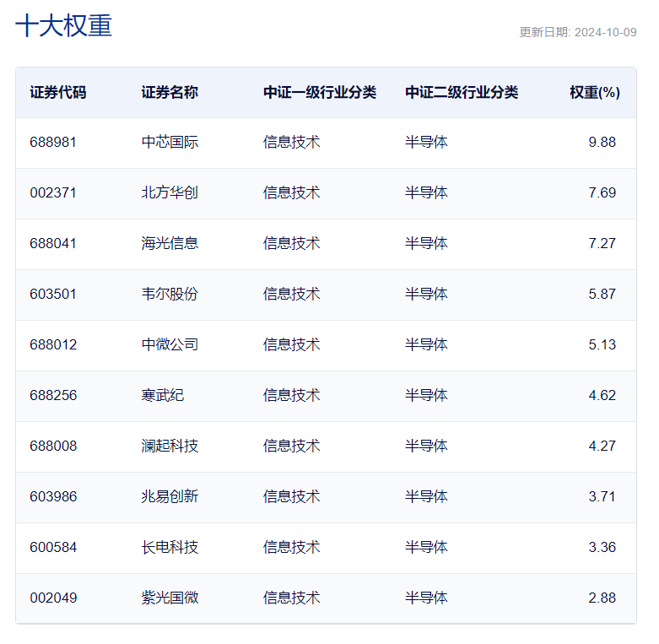Select stock name 中微公司
Screen dimensions: 659x644
point(170,344)
